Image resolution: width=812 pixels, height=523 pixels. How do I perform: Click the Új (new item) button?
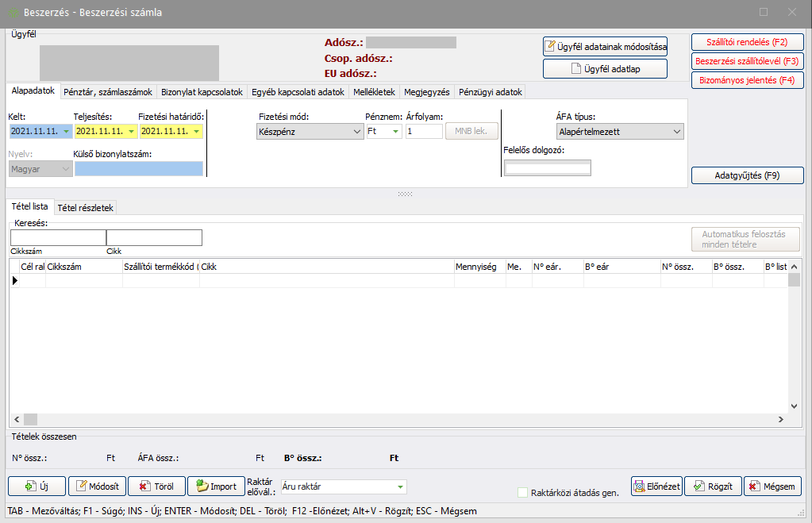pos(37,486)
